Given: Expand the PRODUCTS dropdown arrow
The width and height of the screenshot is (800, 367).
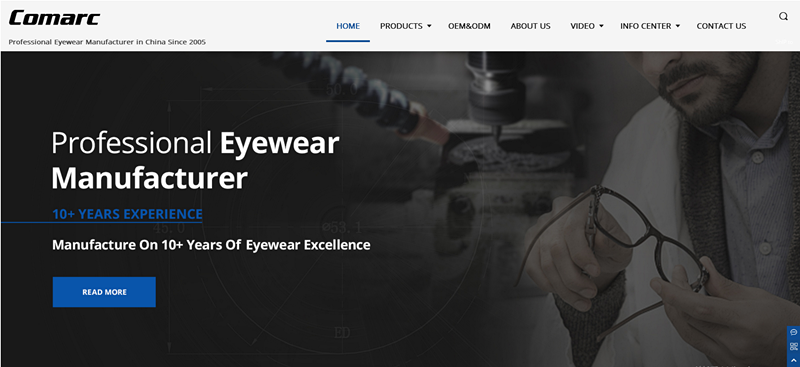Looking at the screenshot, I should pos(429,26).
